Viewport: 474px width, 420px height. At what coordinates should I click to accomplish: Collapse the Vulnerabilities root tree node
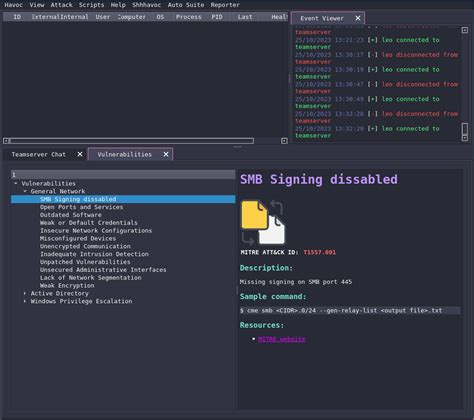(16, 183)
